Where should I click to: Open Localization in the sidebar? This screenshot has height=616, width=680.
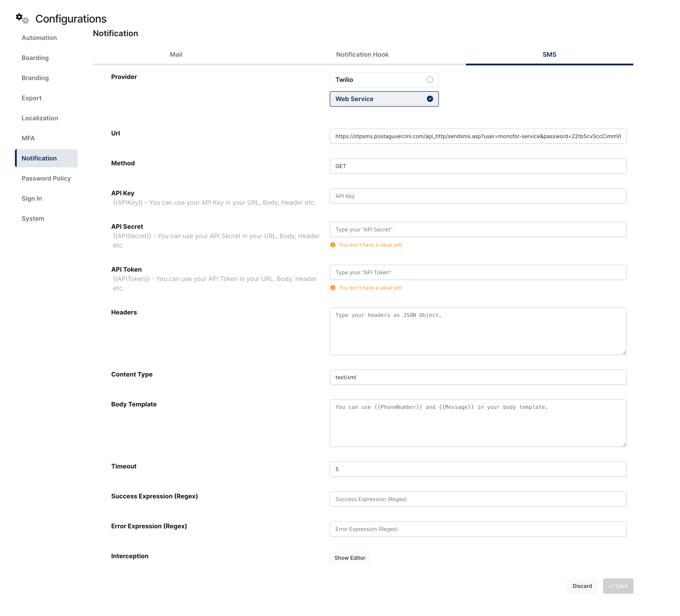click(40, 118)
